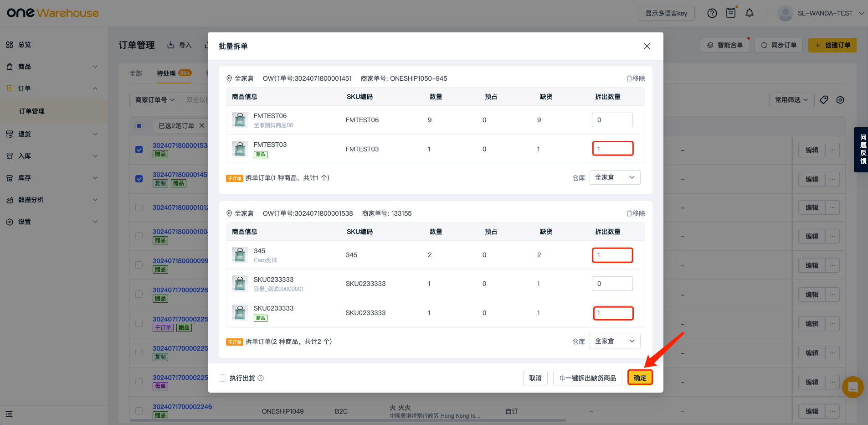Open the task list clipboard icon
The height and width of the screenshot is (425, 868).
[x=731, y=13]
